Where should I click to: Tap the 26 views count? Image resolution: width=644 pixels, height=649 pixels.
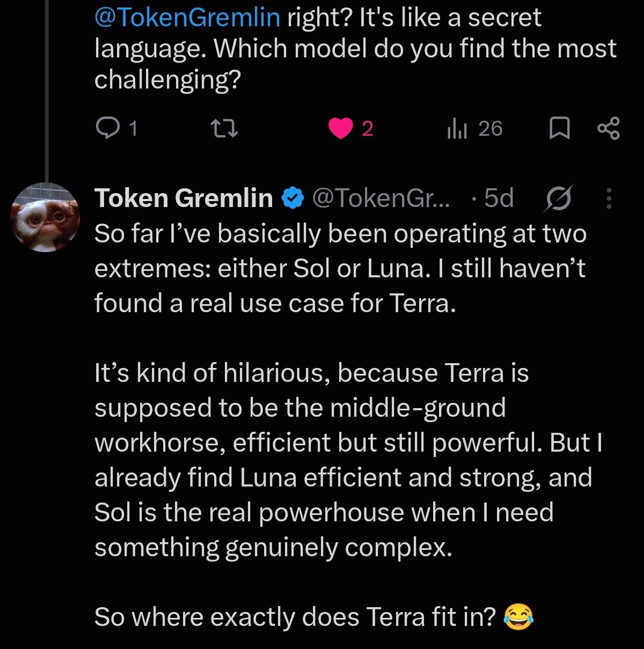(490, 129)
